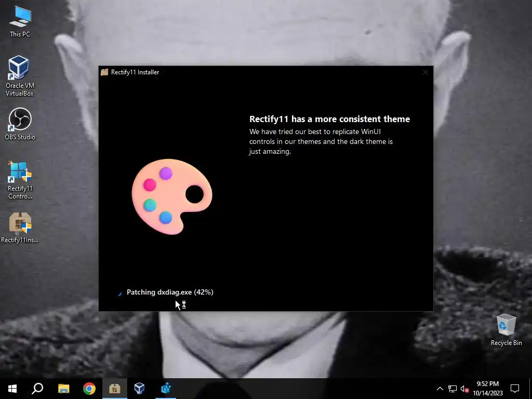The width and height of the screenshot is (532, 399).
Task: Click 'Patching dxdiag.exe (42%)' status text
Action: point(170,292)
